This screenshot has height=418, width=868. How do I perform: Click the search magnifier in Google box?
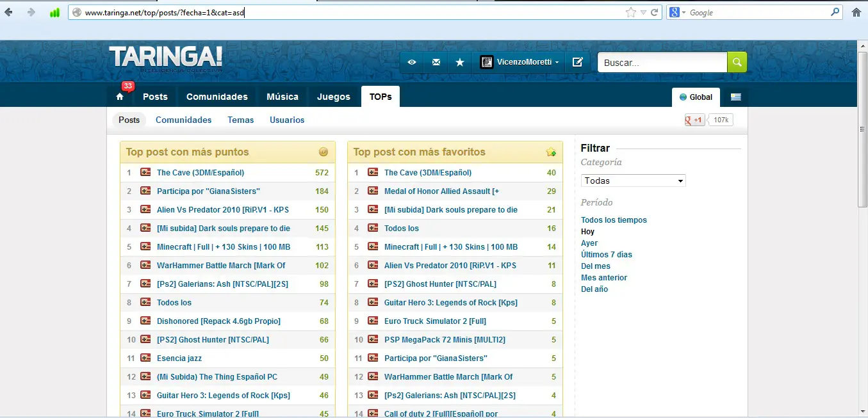(835, 12)
